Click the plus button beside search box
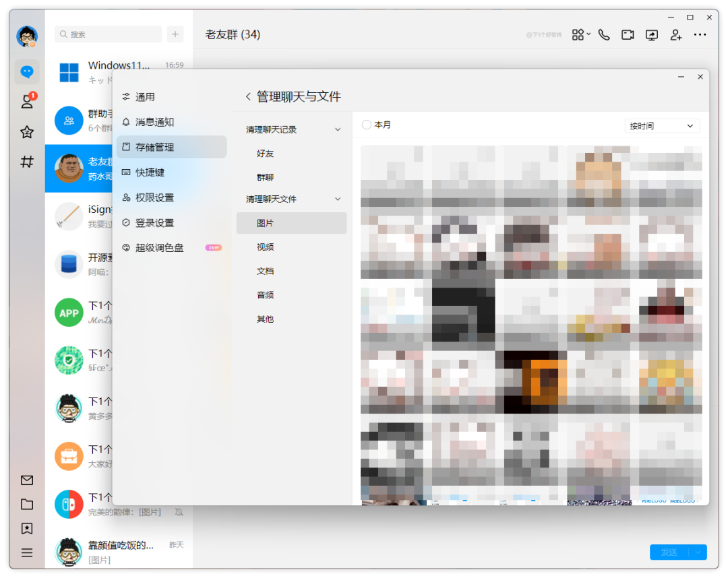Screen dimensions: 728x578 [175, 34]
